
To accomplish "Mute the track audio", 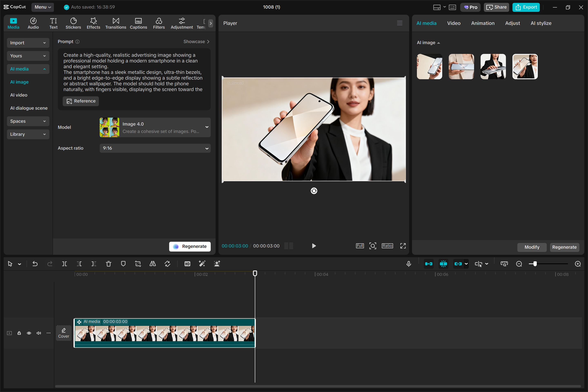I will [x=39, y=333].
